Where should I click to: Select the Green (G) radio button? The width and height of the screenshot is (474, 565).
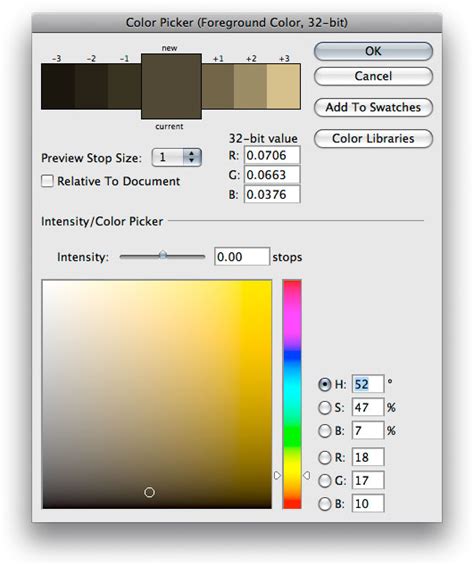point(324,480)
